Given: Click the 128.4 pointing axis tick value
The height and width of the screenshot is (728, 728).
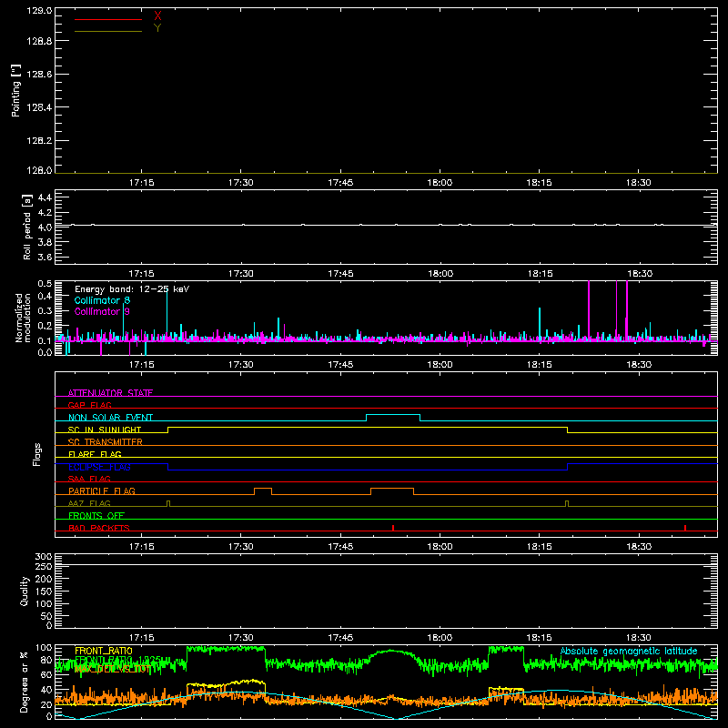Looking at the screenshot, I should pos(39,107).
